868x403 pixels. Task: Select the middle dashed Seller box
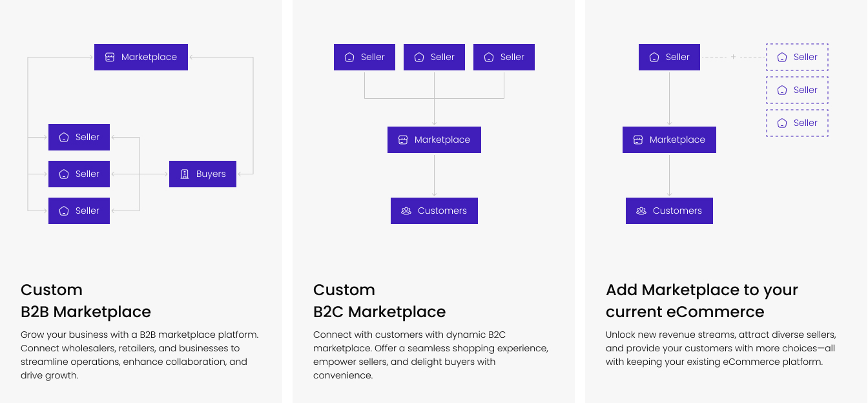pyautogui.click(x=797, y=90)
